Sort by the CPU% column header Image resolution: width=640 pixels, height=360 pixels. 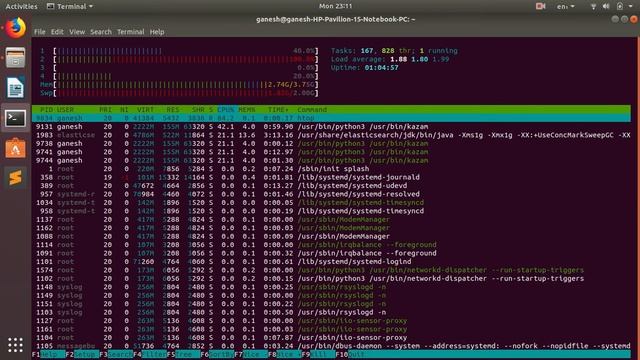tap(226, 110)
